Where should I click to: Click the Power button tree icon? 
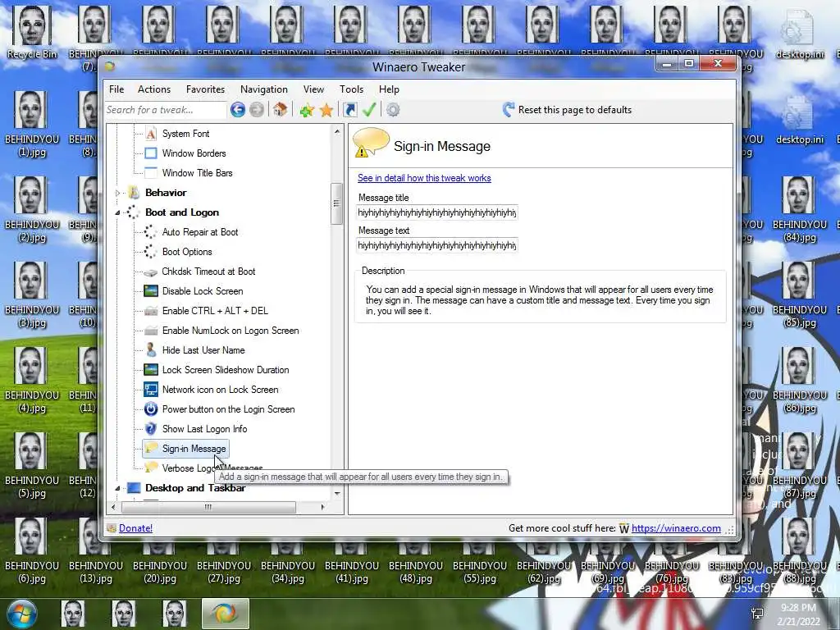coord(151,409)
